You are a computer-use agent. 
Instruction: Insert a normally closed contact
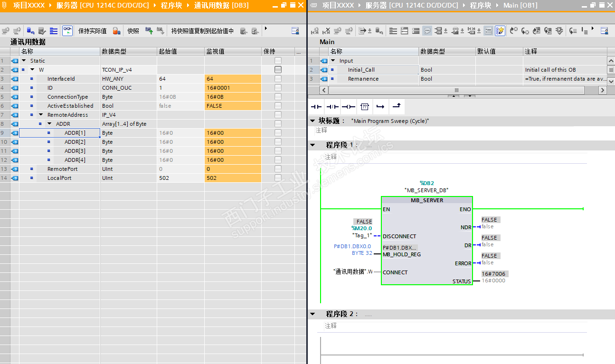tap(332, 106)
